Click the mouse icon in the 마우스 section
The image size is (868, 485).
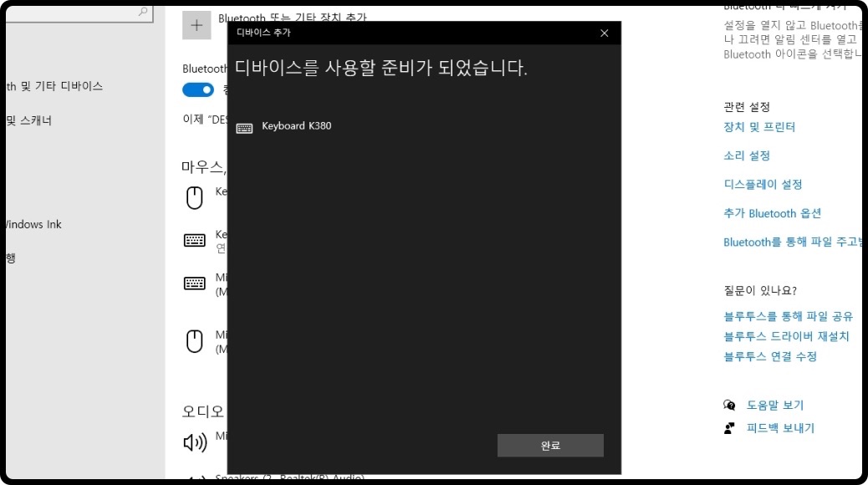pos(196,197)
